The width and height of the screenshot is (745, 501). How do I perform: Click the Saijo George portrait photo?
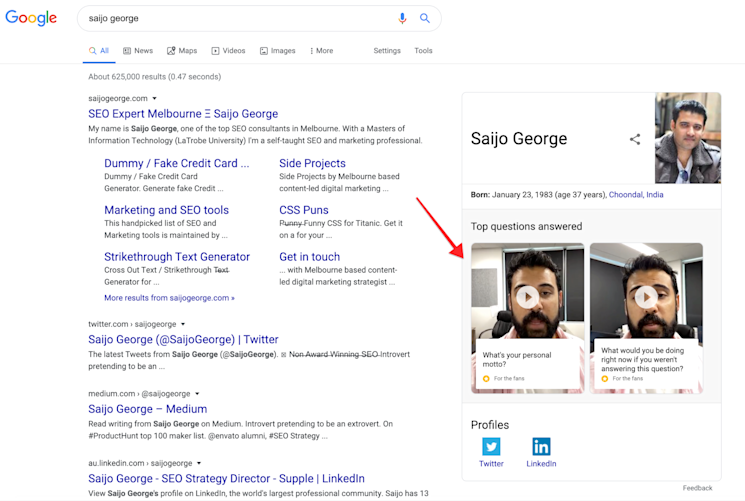(x=688, y=138)
